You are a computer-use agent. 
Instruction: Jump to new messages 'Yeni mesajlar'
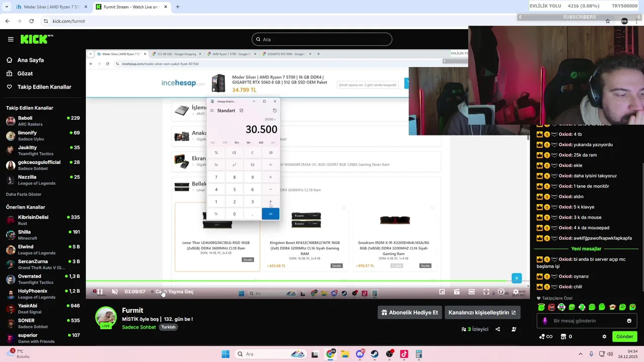click(586, 249)
